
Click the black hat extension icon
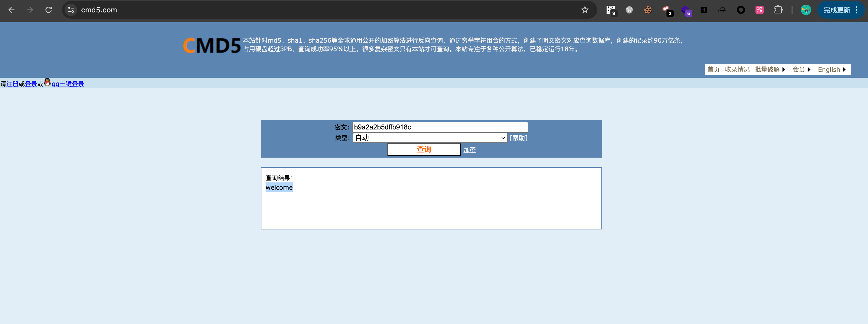(x=722, y=10)
